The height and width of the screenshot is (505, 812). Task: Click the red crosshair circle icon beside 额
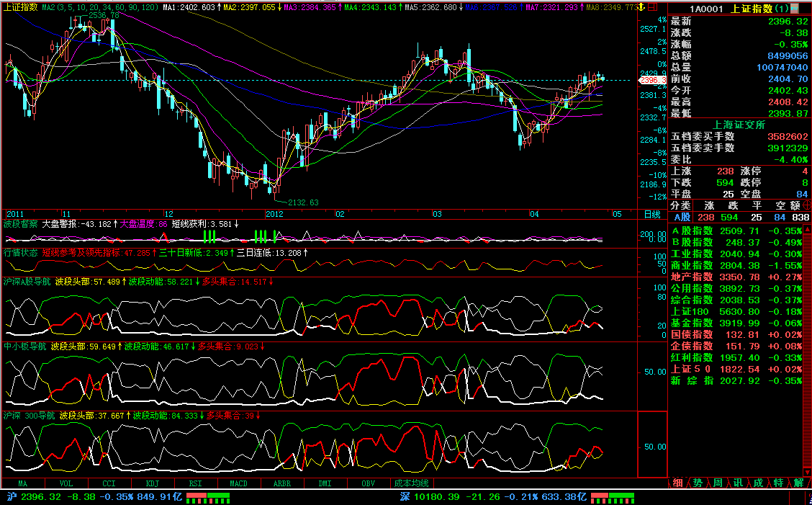[x=806, y=205]
